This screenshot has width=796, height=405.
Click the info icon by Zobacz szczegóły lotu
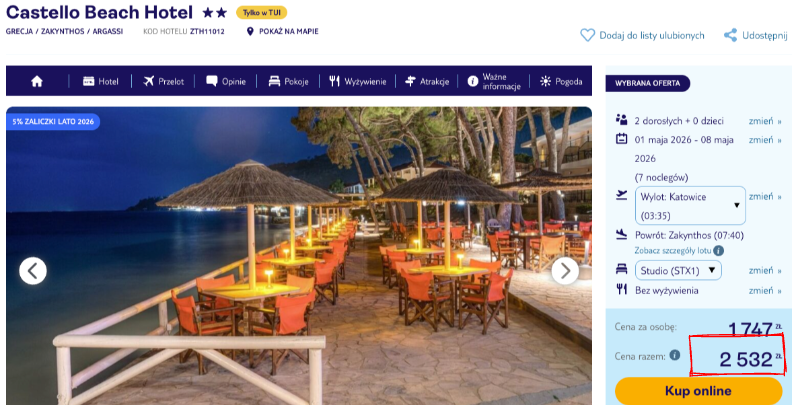(x=718, y=250)
